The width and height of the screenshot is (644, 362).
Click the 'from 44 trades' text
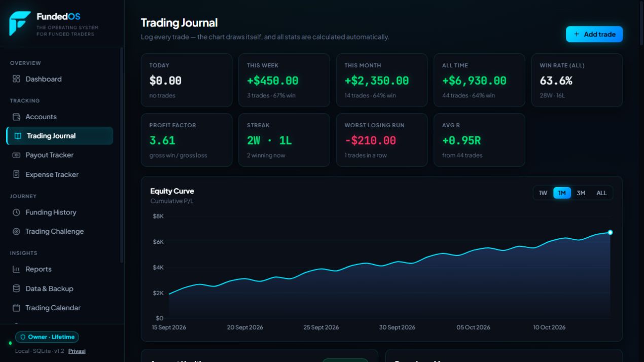pyautogui.click(x=462, y=155)
